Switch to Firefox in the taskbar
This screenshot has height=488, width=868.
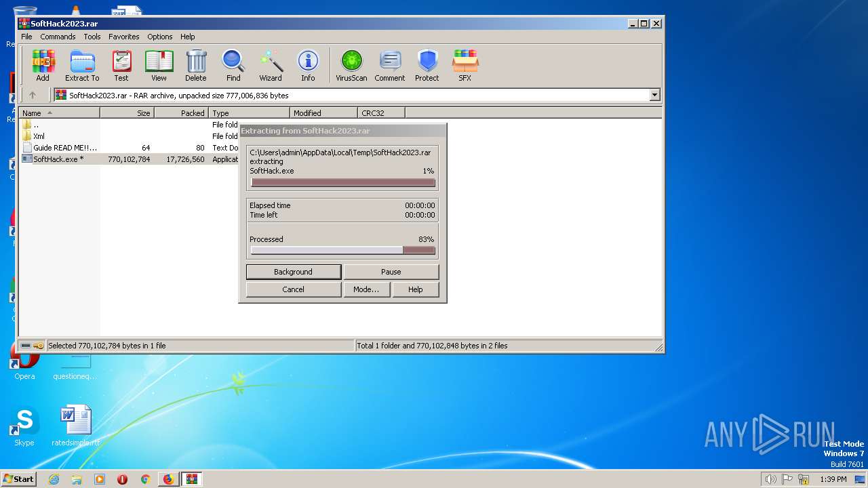pyautogui.click(x=168, y=479)
